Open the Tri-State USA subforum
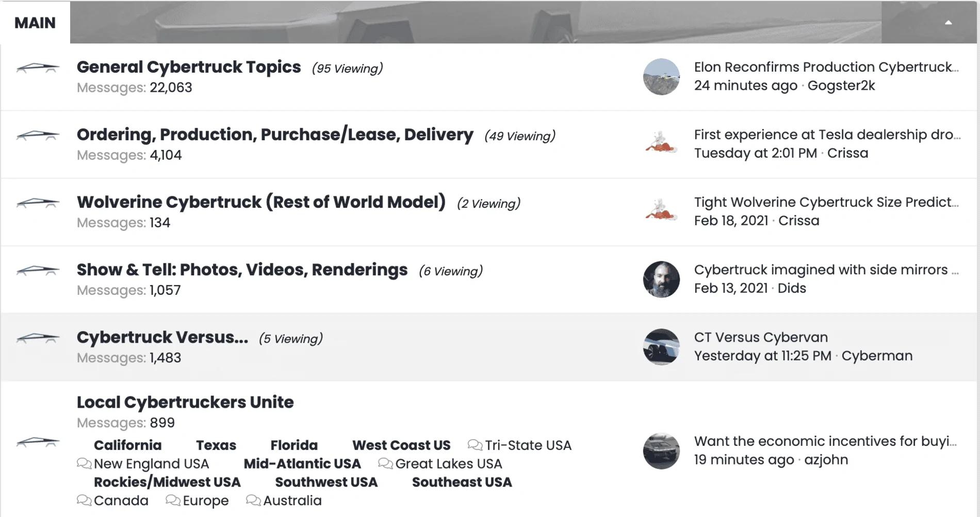Image resolution: width=980 pixels, height=517 pixels. click(x=528, y=445)
